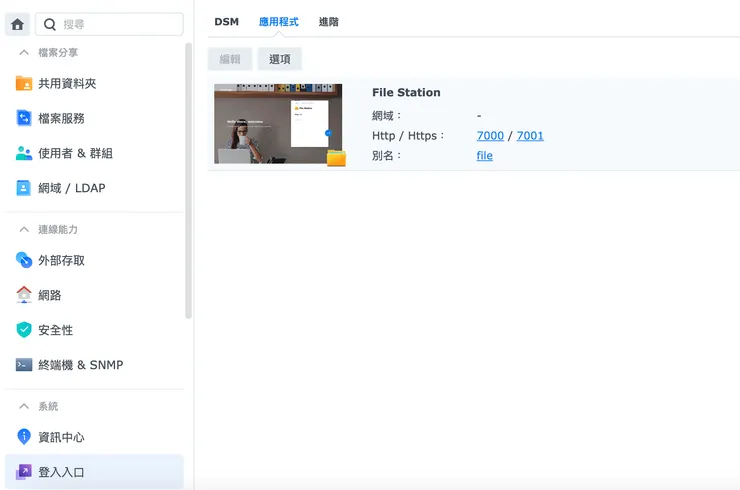Open the 終端機 & SNMP icon
The height and width of the screenshot is (490, 740).
click(x=24, y=365)
